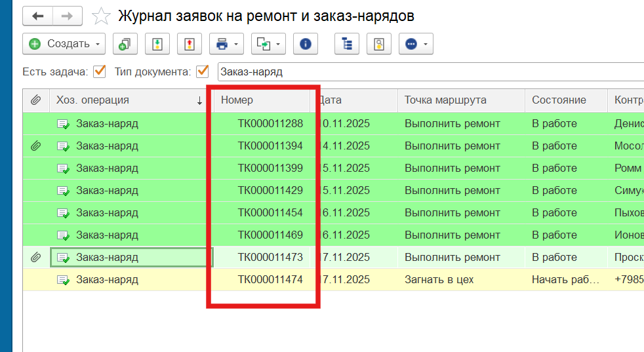Open the 'Создать' dropdown button
This screenshot has height=352, width=644.
point(64,44)
